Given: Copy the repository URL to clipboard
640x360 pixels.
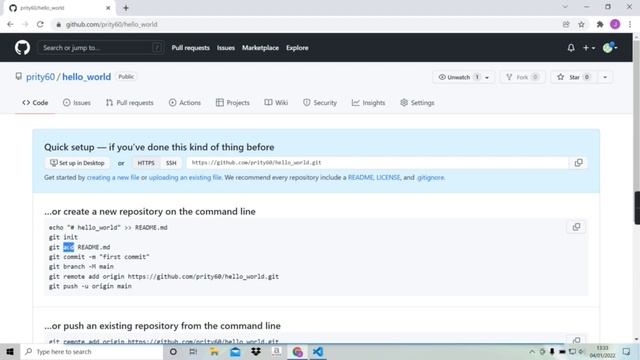Looking at the screenshot, I should 578,163.
